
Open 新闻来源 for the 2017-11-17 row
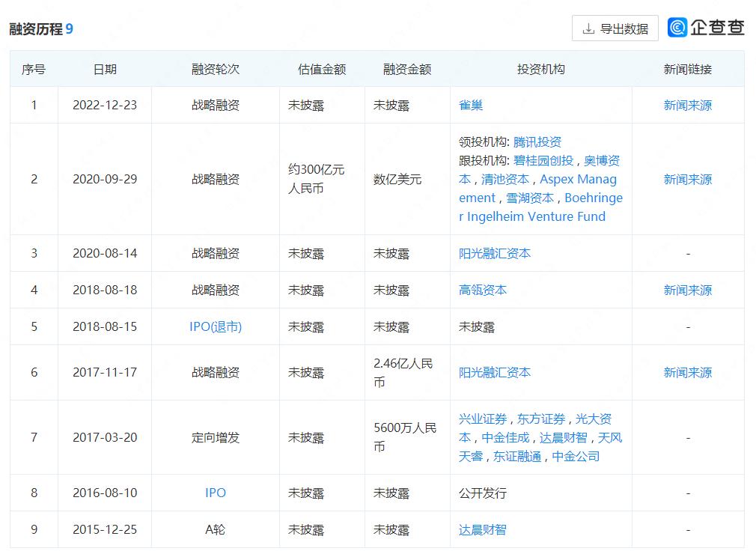pyautogui.click(x=688, y=372)
